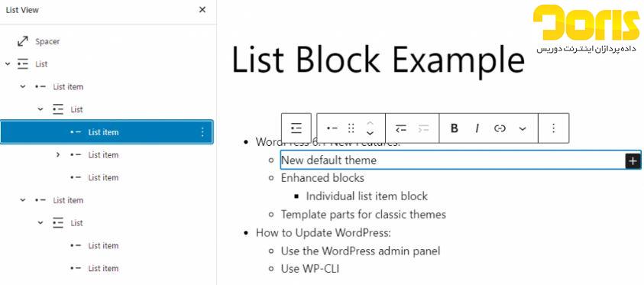Toggle bold formatting

coord(455,128)
